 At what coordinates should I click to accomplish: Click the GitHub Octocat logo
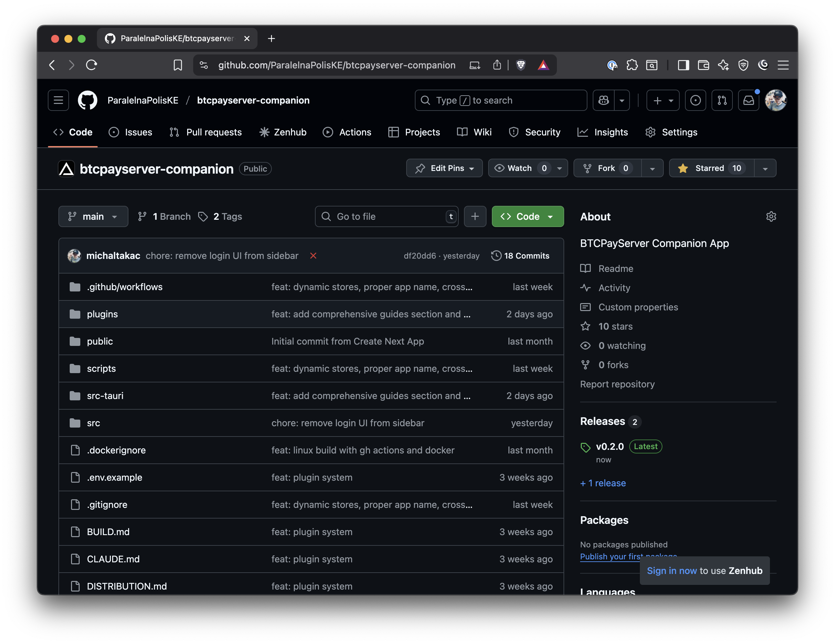click(87, 100)
